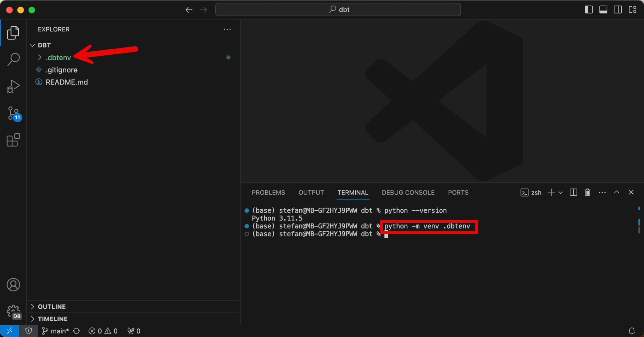Kill terminal with the trash icon
The height and width of the screenshot is (337, 644).
click(587, 192)
